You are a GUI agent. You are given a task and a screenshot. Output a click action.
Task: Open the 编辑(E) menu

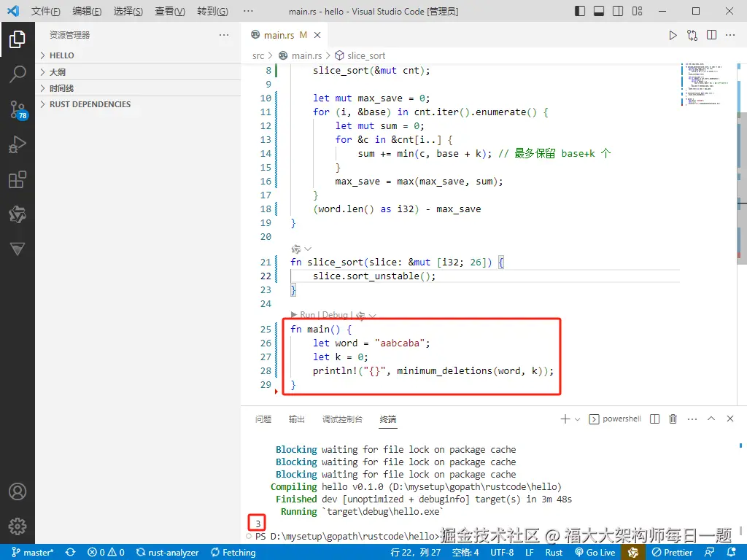(87, 12)
